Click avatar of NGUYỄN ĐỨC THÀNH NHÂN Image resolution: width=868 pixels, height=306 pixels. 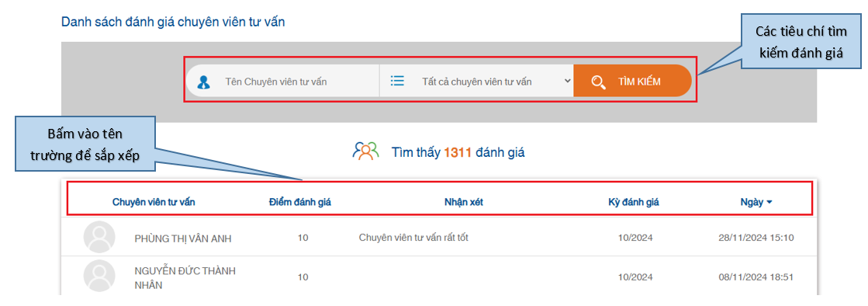pos(99,276)
